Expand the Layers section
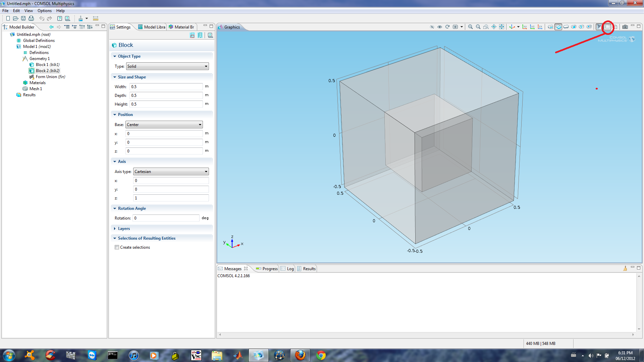Image resolution: width=644 pixels, height=362 pixels. coord(123,229)
